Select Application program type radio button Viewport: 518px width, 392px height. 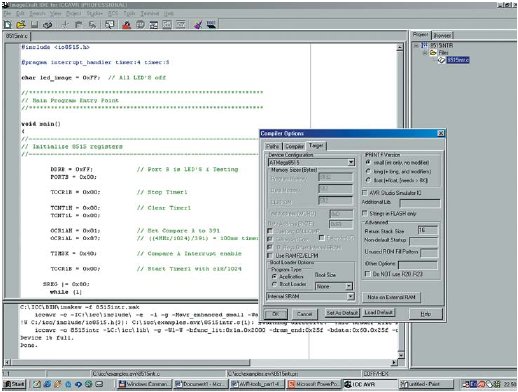click(x=274, y=276)
